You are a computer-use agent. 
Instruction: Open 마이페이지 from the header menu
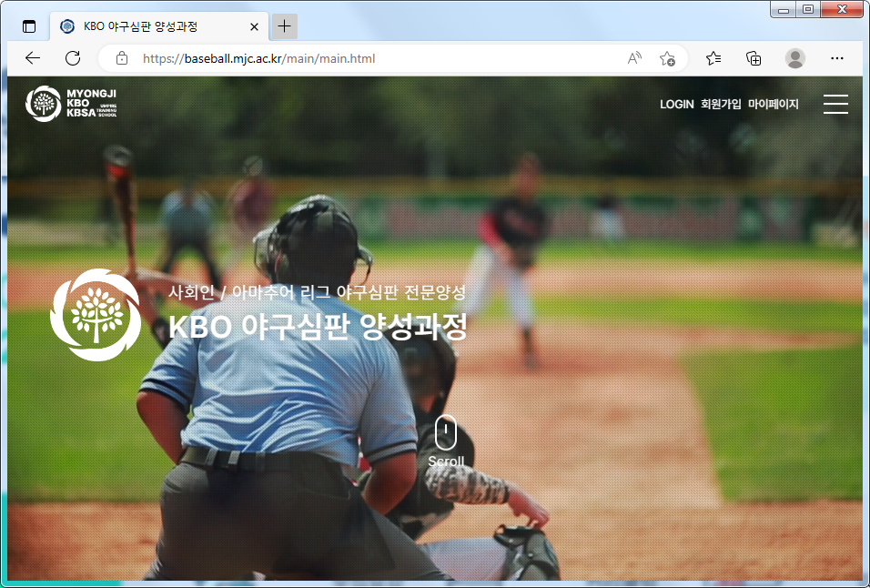click(x=773, y=104)
